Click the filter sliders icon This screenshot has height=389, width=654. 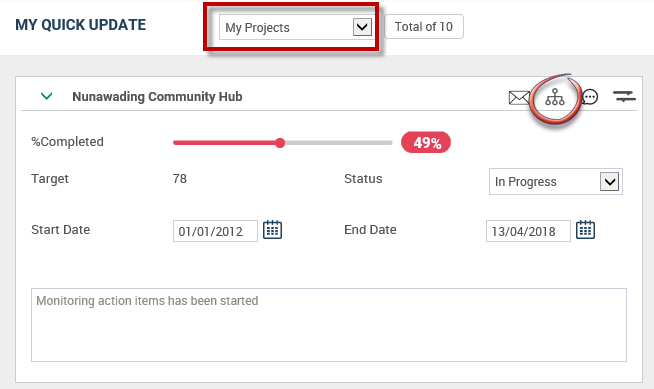point(624,97)
